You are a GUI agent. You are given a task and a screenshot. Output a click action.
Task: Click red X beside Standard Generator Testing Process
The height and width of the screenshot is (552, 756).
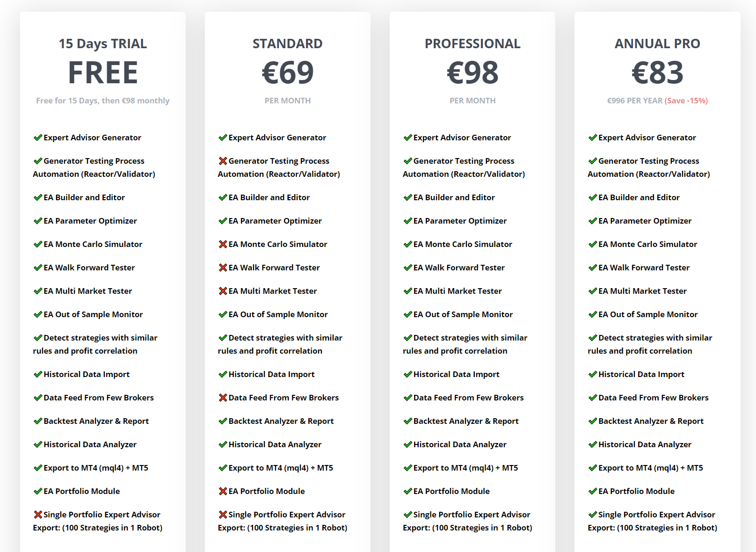pos(223,161)
